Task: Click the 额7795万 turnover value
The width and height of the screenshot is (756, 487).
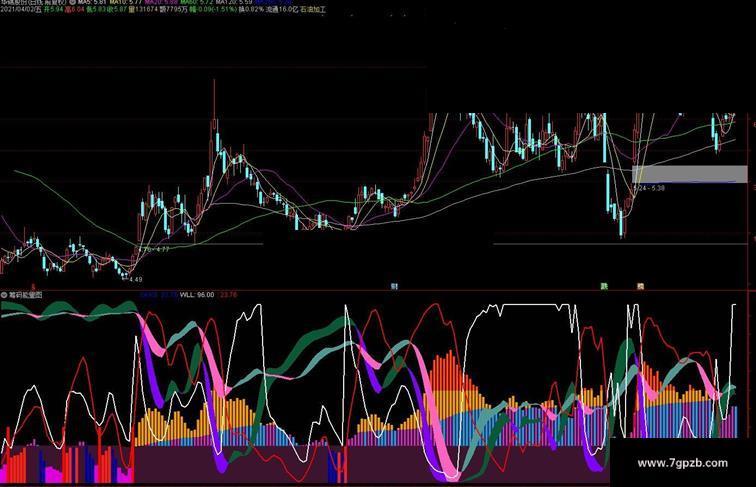Action: click(x=174, y=9)
